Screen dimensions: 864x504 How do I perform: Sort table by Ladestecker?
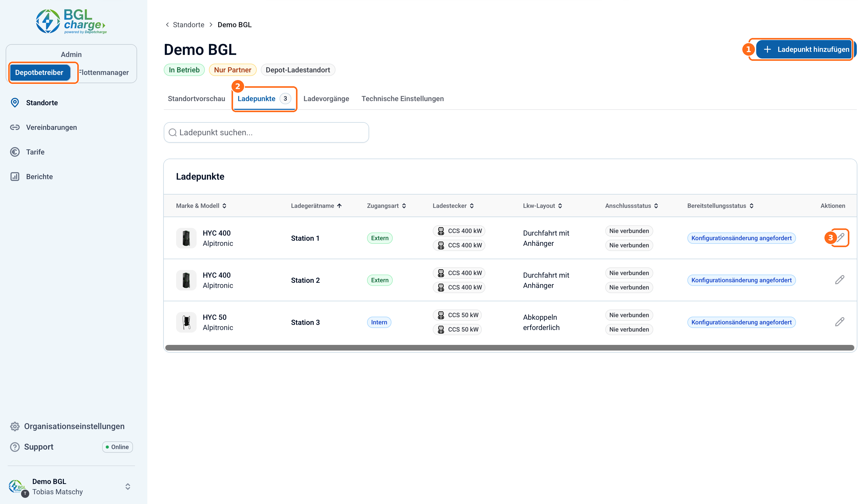click(453, 206)
